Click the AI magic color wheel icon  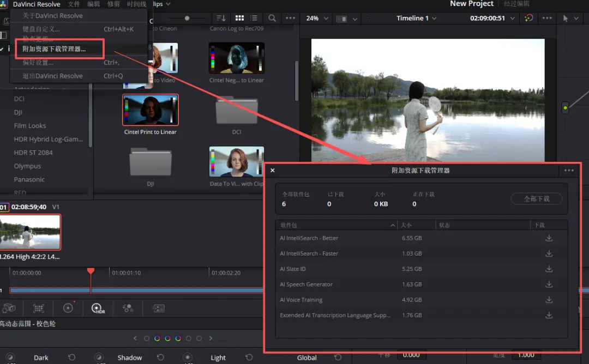[528, 18]
